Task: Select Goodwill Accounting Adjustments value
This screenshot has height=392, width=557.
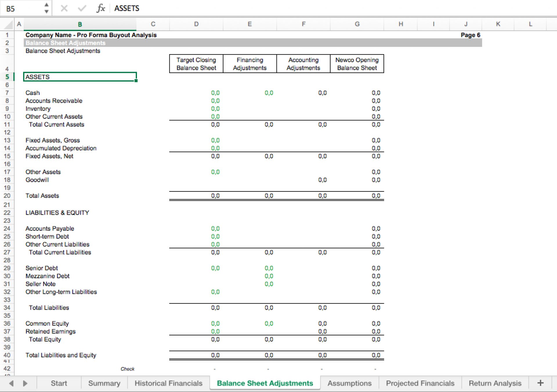Action: (322, 180)
